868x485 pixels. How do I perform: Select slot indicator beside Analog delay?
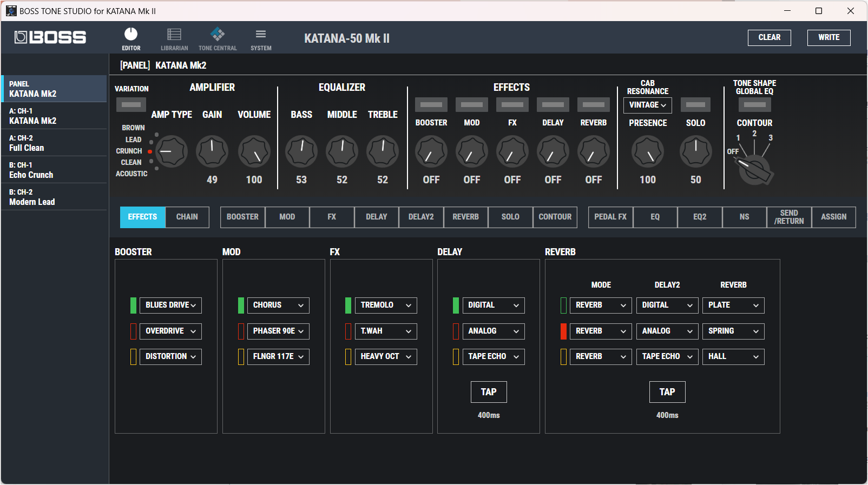point(456,331)
